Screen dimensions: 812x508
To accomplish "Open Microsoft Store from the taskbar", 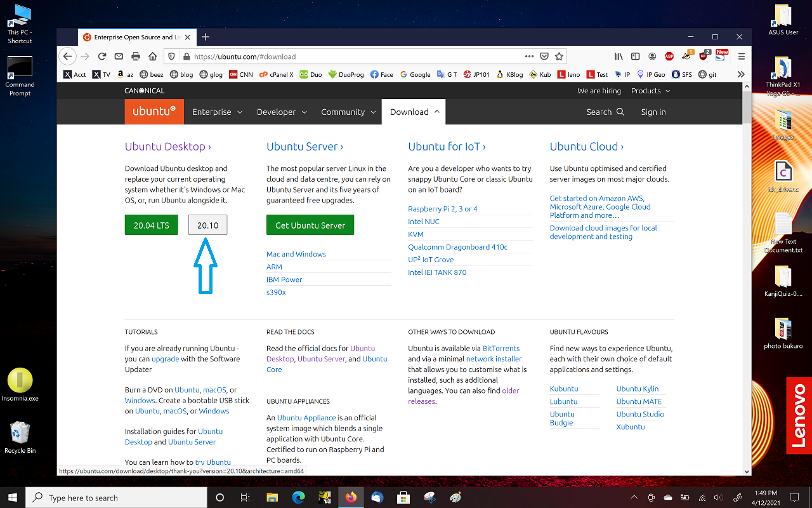I will click(403, 498).
